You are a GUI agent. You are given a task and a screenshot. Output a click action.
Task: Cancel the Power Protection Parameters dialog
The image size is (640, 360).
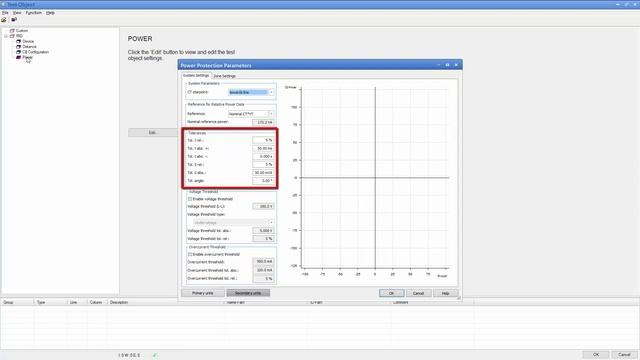[418, 293]
